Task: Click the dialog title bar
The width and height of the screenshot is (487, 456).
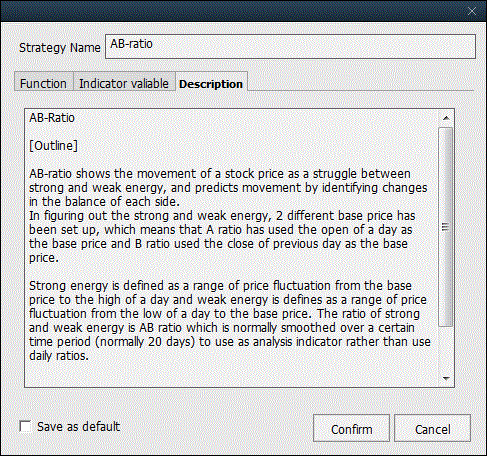Action: point(233,11)
